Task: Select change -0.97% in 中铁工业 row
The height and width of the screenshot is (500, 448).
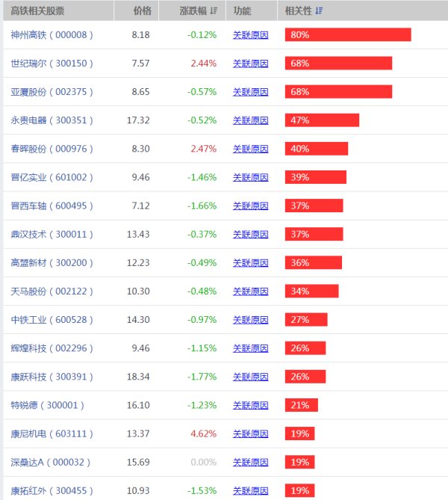Action: click(x=202, y=320)
